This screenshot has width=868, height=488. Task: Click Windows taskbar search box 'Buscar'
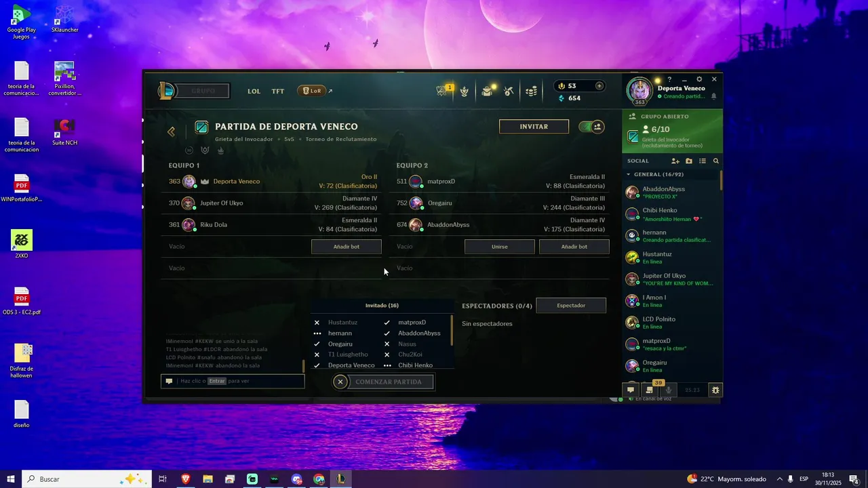[87, 479]
